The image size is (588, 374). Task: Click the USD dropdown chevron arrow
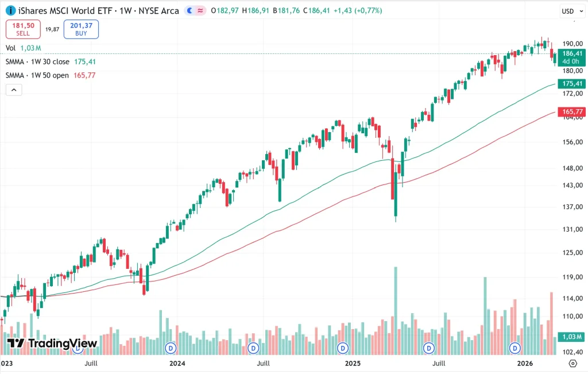click(582, 10)
